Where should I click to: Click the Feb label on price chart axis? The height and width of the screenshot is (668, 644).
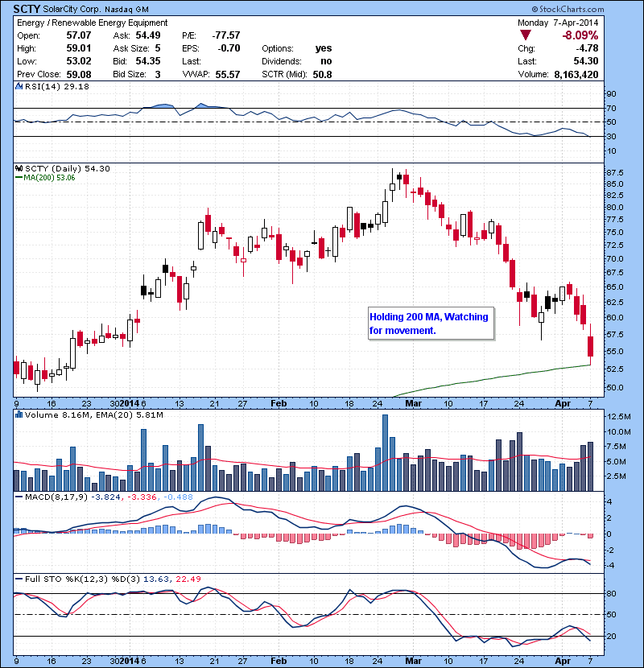279,403
